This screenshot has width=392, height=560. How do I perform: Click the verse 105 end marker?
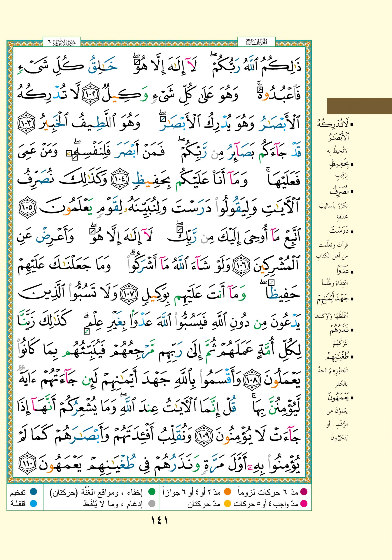pos(27,208)
